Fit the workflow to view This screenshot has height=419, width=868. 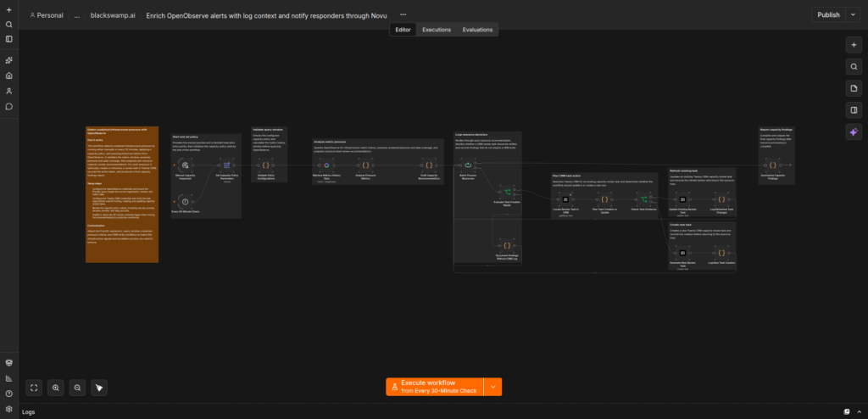tap(34, 388)
